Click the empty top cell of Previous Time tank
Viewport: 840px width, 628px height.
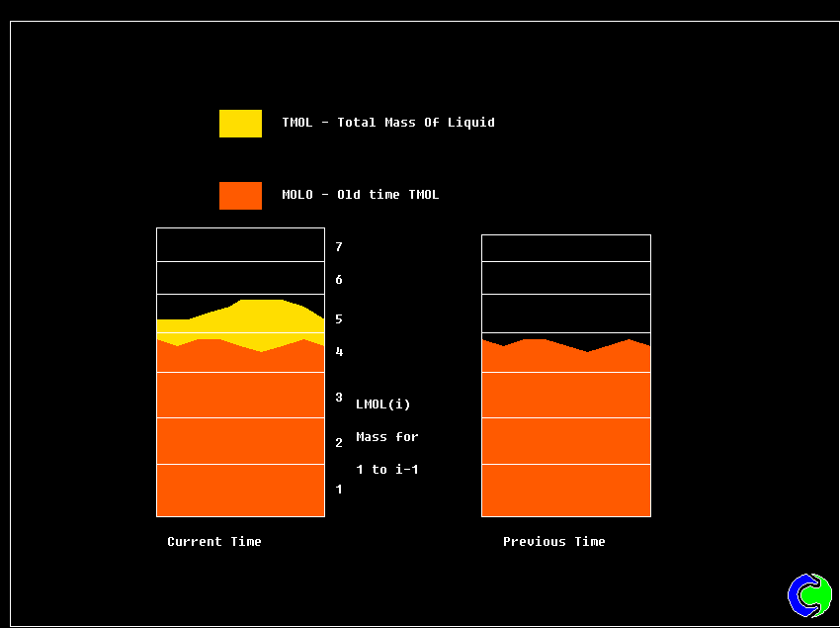[x=565, y=248]
